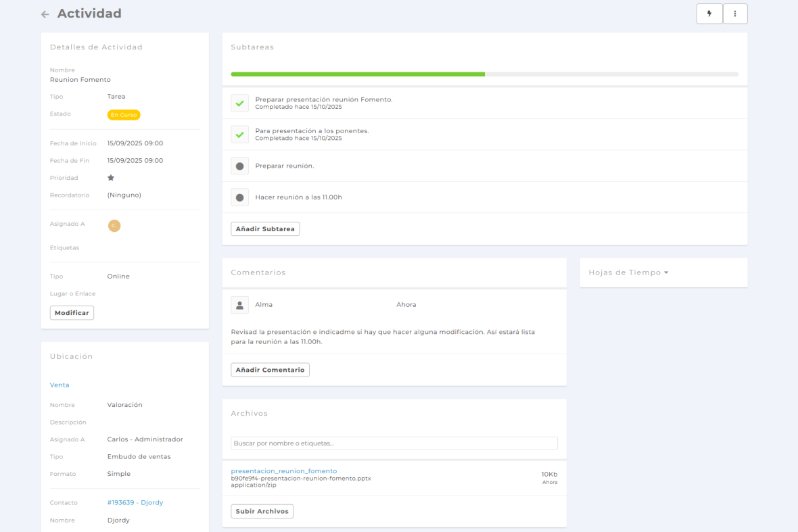Expand the Hojas de Tiempo dropdown
This screenshot has height=532, width=798.
coord(628,272)
